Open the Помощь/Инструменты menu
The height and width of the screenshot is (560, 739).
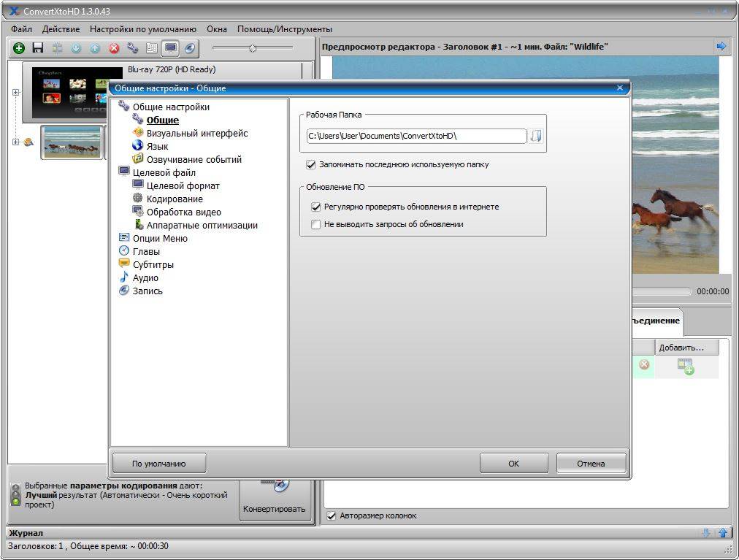[x=285, y=29]
